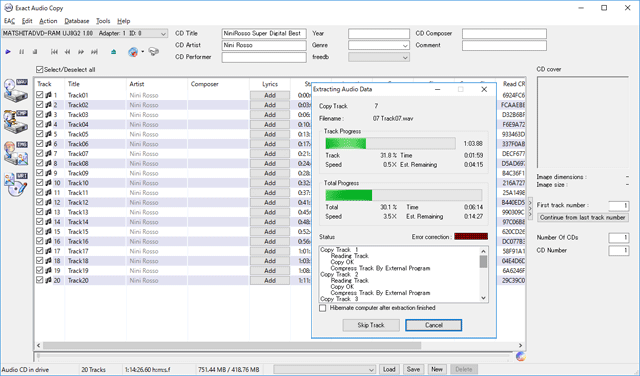
Task: Click the Track Progress bar
Action: click(x=390, y=143)
